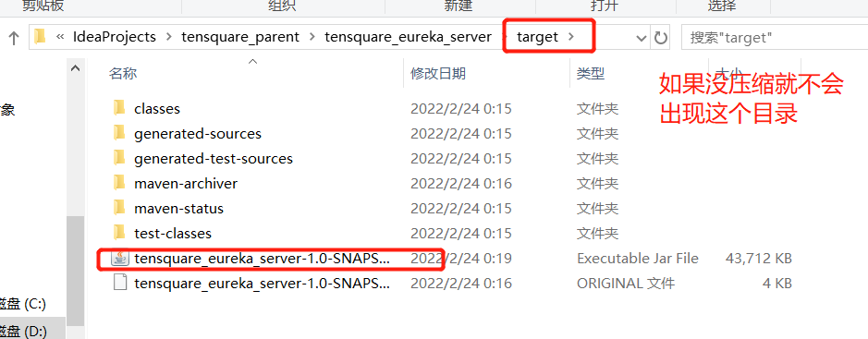Click folder icon in address bar
This screenshot has height=339, width=868.
click(40, 37)
